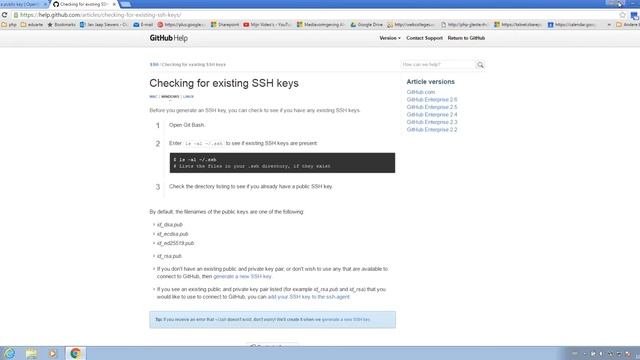Expand the Version dropdown menu

pos(390,38)
